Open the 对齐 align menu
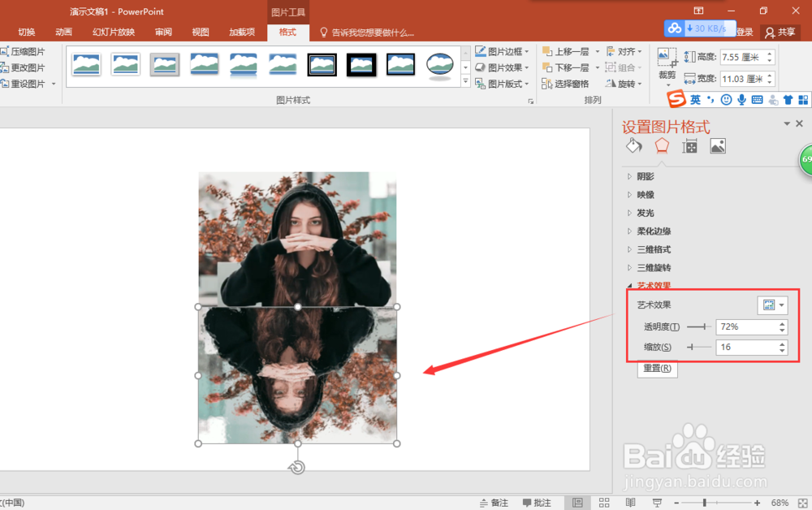The image size is (812, 510). 624,51
